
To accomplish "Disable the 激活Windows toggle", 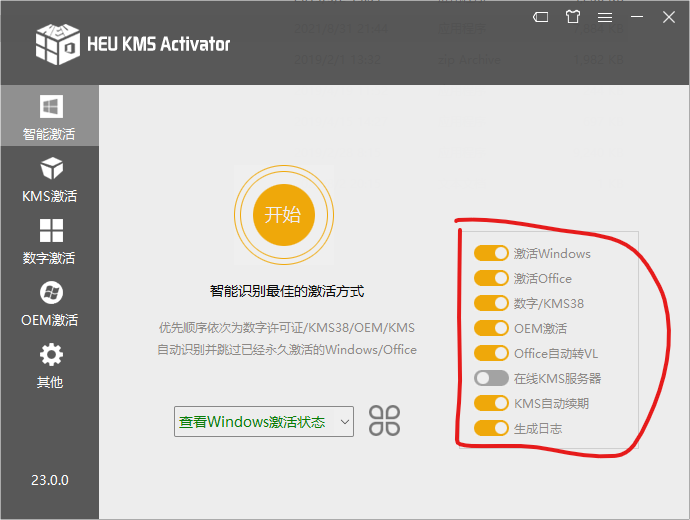I will (491, 254).
